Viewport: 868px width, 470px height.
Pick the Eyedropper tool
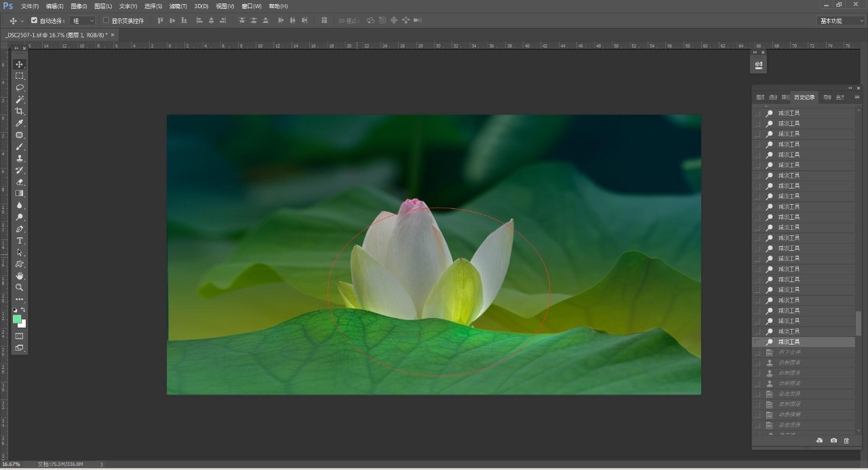(x=20, y=123)
